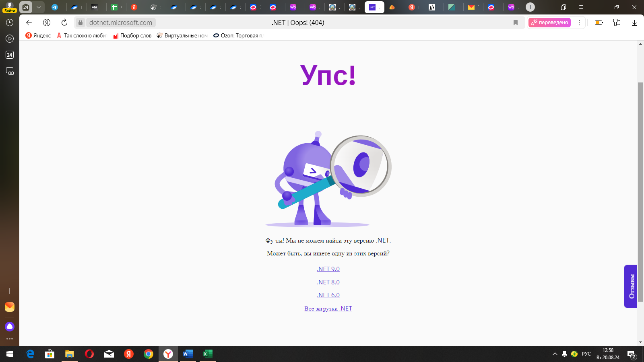The image size is (644, 362).
Task: Click the Yandex Я home button
Action: (47, 23)
